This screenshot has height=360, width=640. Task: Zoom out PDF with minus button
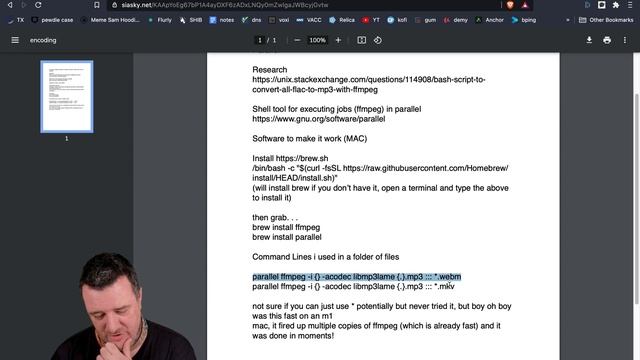(297, 40)
